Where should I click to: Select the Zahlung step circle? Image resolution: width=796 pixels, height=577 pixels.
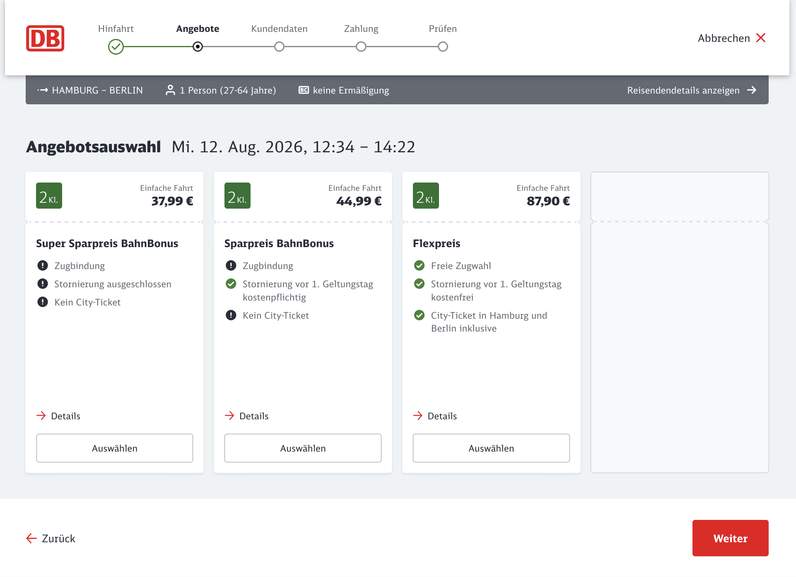coord(361,47)
